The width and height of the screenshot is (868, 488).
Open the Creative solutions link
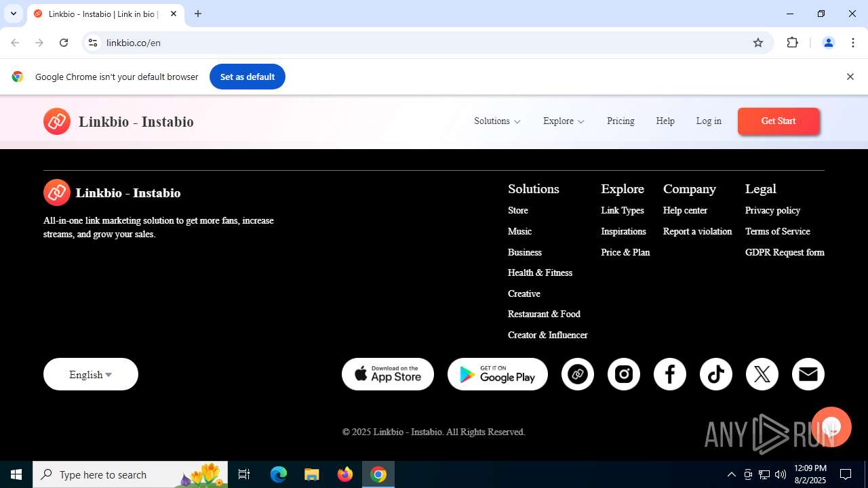click(524, 293)
